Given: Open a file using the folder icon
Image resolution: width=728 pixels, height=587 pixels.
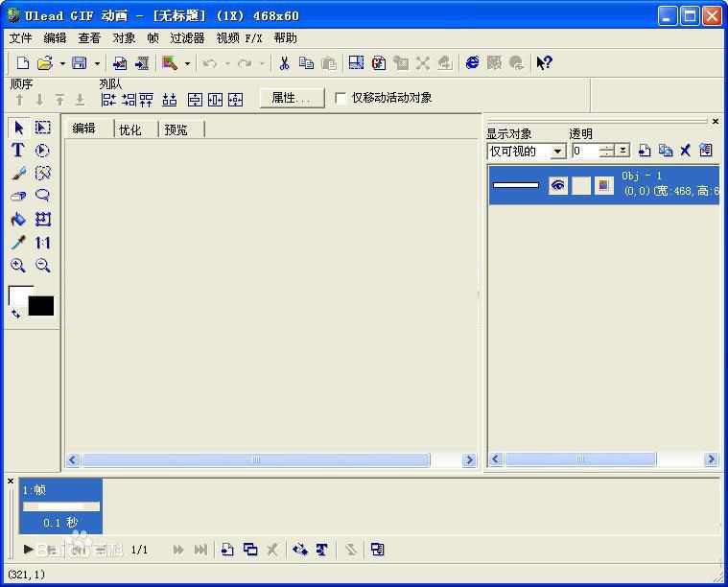Looking at the screenshot, I should pos(45,62).
